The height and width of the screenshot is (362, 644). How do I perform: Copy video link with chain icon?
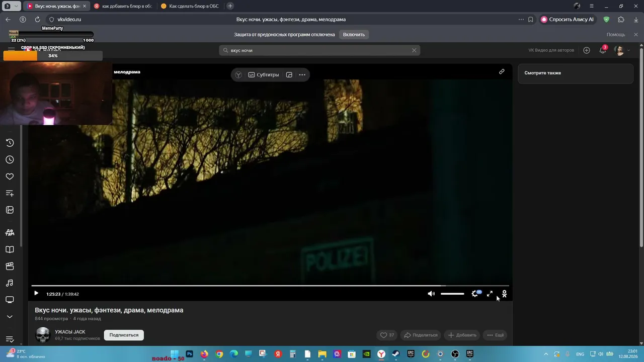(x=502, y=71)
